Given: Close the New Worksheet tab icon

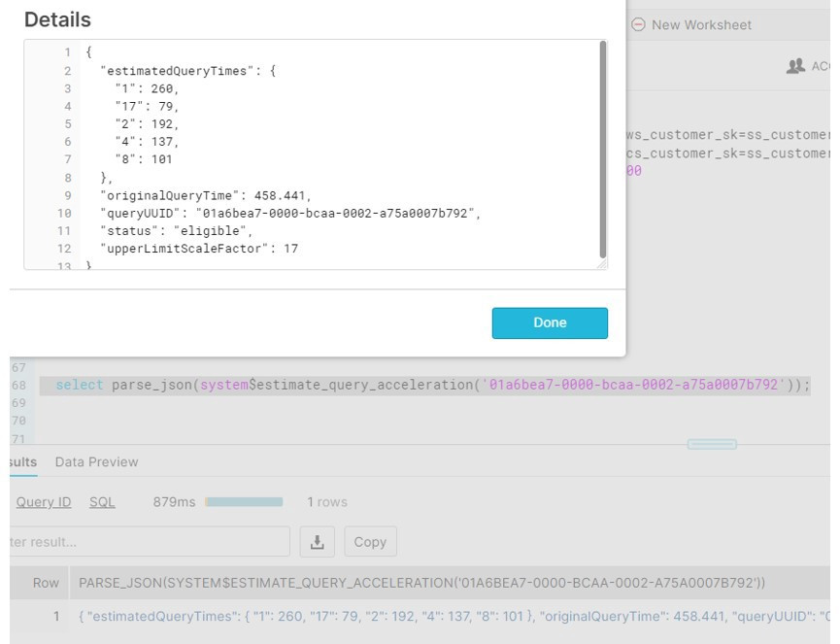Looking at the screenshot, I should pyautogui.click(x=638, y=24).
